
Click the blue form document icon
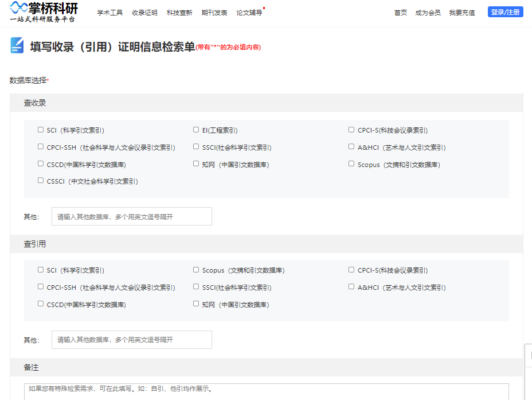17,45
